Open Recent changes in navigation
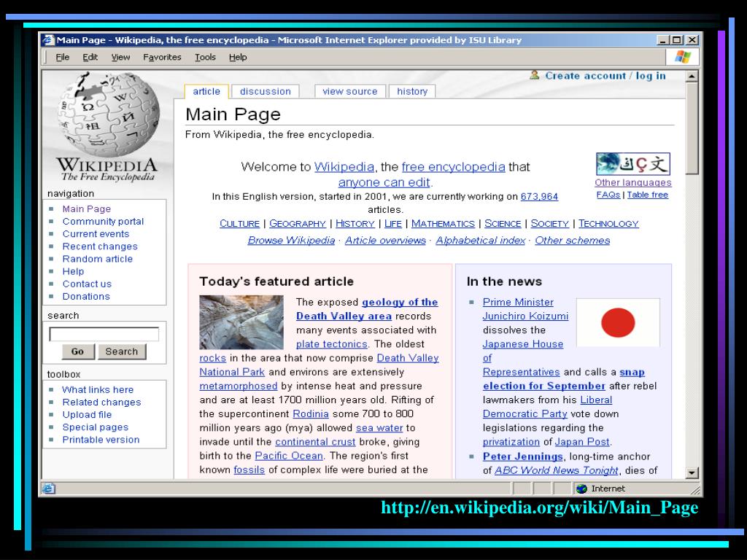747x560 pixels. [100, 246]
